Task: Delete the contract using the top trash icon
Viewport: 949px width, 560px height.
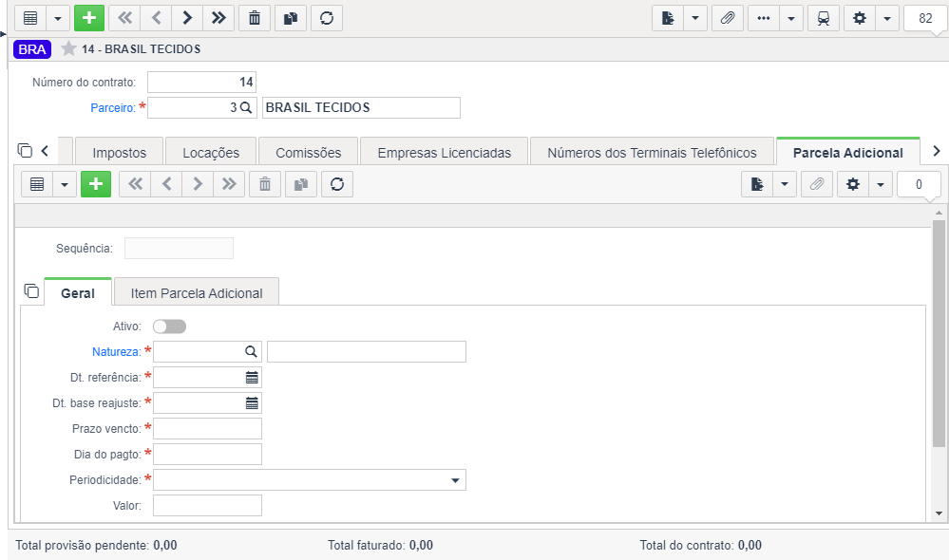Action: coord(255,18)
